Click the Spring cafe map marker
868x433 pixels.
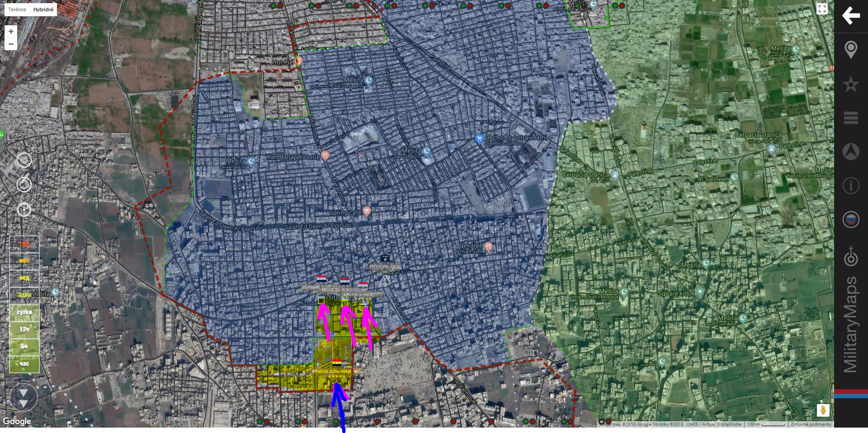coord(367,211)
